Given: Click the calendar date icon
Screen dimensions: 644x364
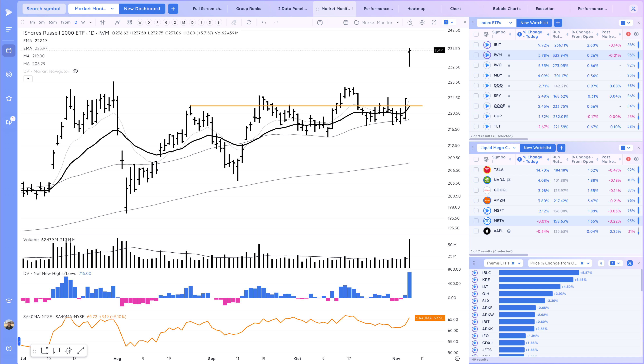Looking at the screenshot, I should point(320,23).
